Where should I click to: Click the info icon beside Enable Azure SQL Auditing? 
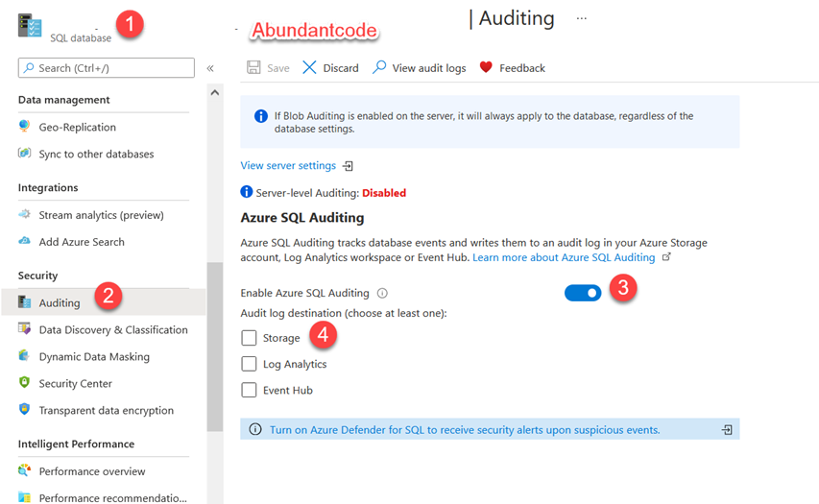pos(382,293)
